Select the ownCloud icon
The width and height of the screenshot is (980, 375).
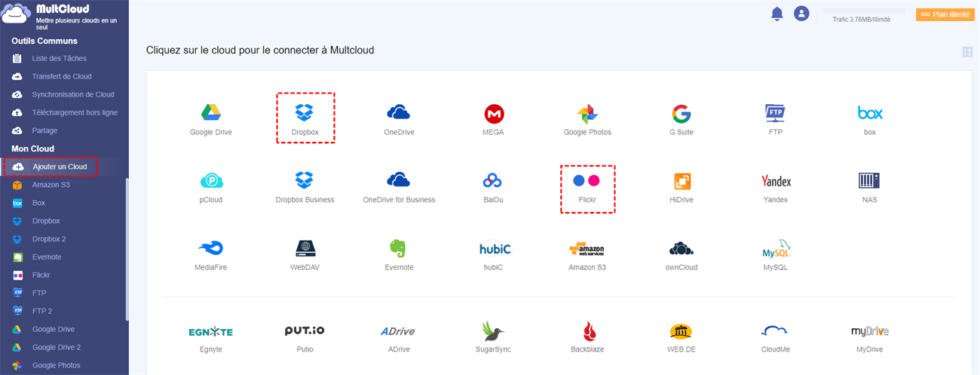681,248
